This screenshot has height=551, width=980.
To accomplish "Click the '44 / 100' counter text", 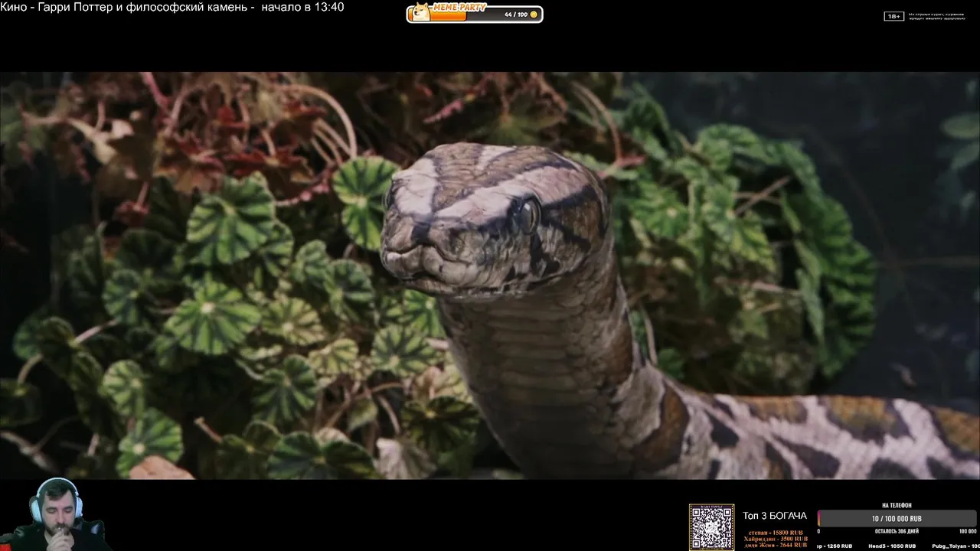I will 515,15.
